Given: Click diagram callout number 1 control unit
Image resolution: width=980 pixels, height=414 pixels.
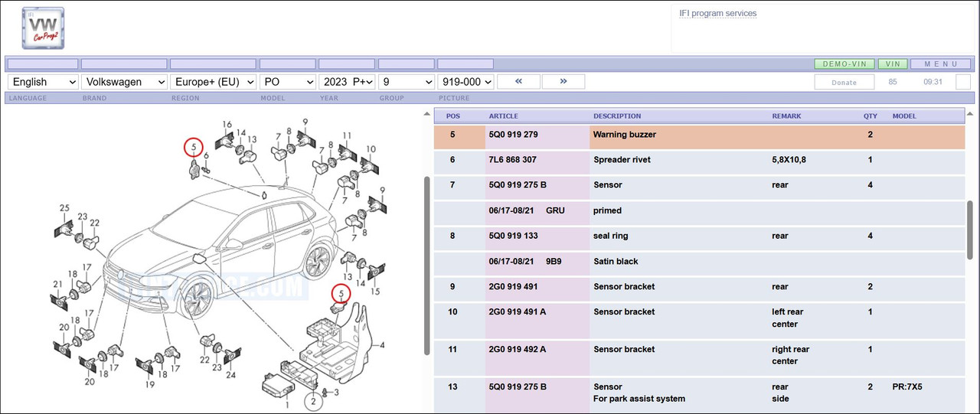Looking at the screenshot, I should click(287, 405).
